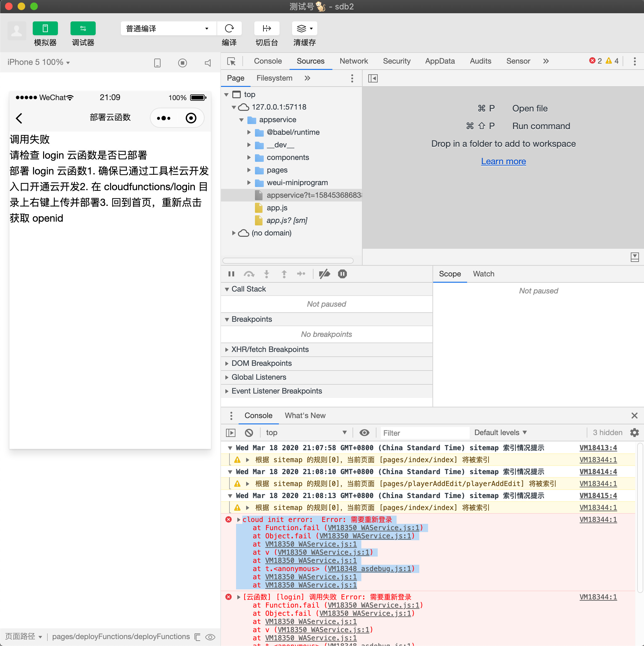Screen dimensions: 644x646
Task: Switch to the Network tab
Action: (353, 61)
